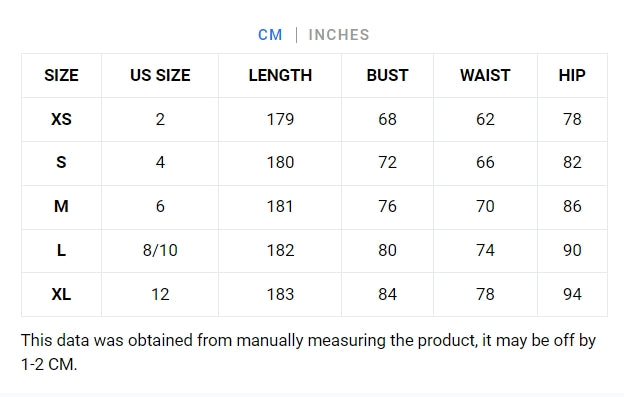Image resolution: width=624 pixels, height=397 pixels.
Task: Select the XL size row label
Action: click(61, 294)
